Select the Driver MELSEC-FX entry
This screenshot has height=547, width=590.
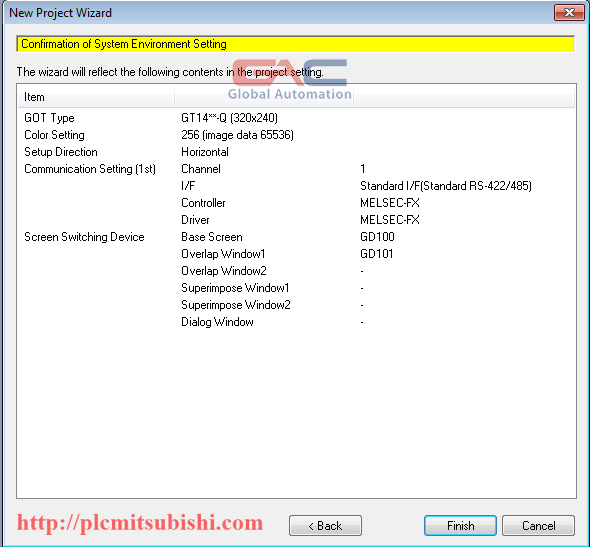coord(390,220)
